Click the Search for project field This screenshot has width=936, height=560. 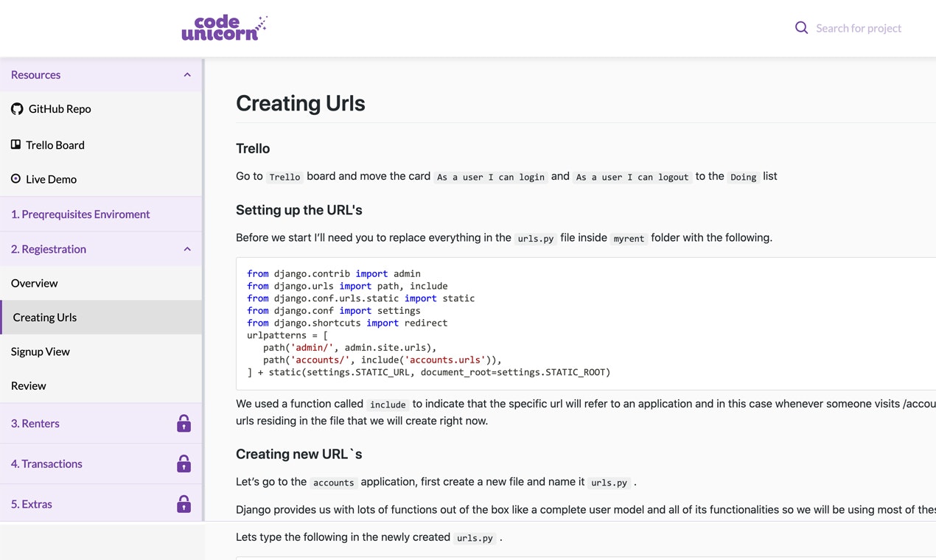[x=859, y=27]
